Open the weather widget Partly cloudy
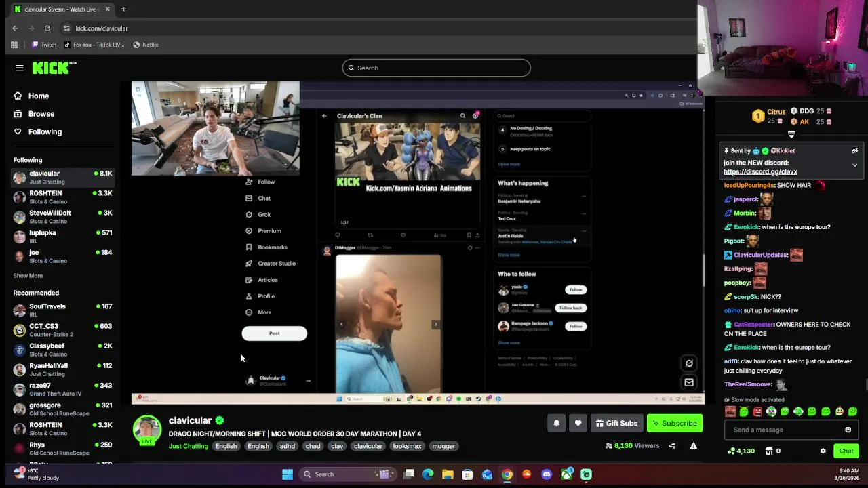Screen dimensions: 868x488 [x=35, y=474]
